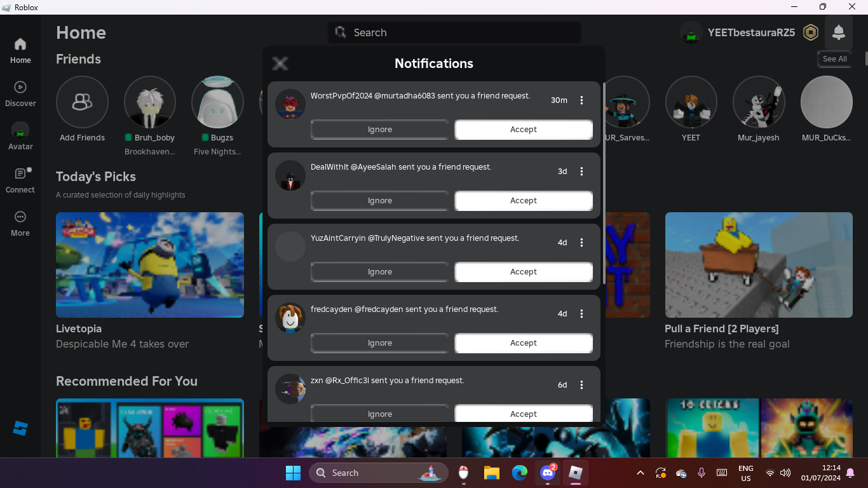Accept zxn friend request
Image resolution: width=868 pixels, height=488 pixels.
coord(524,414)
